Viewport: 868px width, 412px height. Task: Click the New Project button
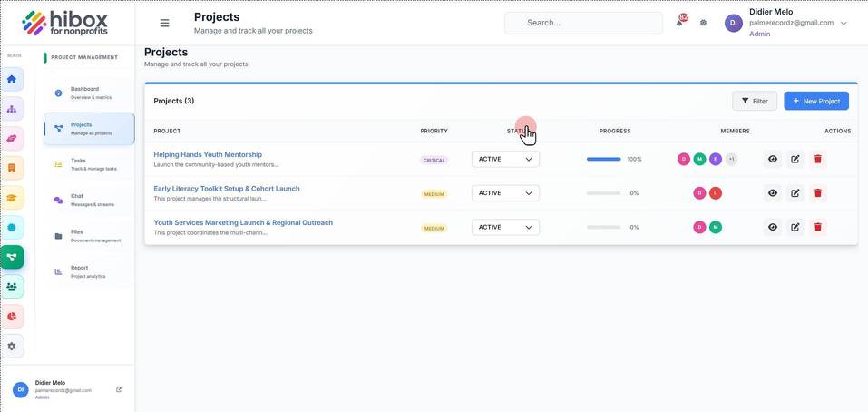[816, 101]
